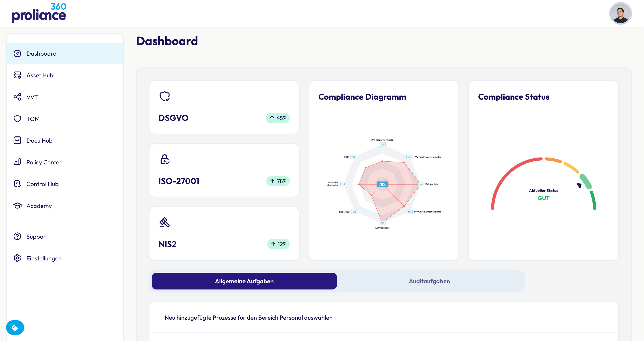Click the NIS2 12% increase badge
644x341 pixels.
pyautogui.click(x=278, y=244)
